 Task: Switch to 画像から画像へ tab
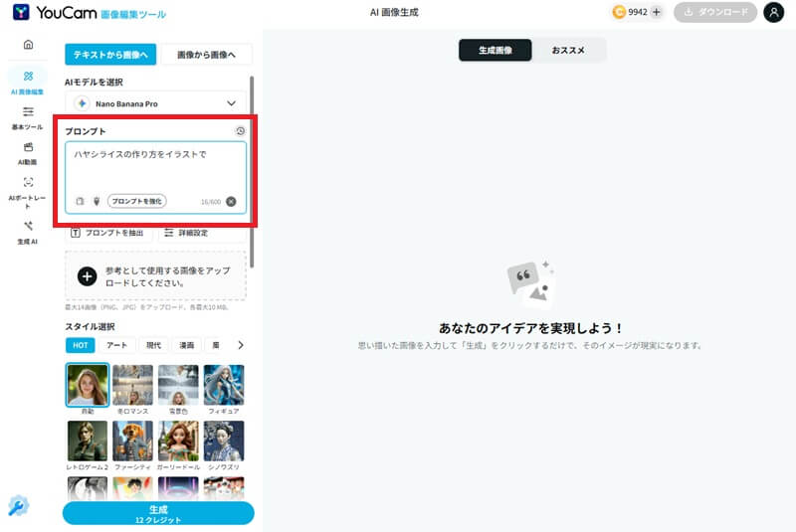(206, 55)
